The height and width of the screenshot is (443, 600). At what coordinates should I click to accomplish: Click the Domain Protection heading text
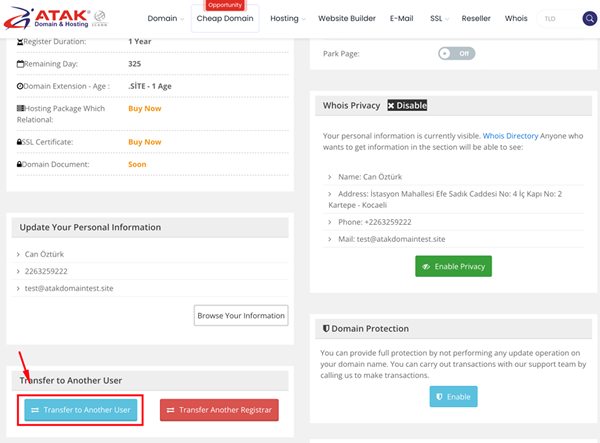point(370,329)
